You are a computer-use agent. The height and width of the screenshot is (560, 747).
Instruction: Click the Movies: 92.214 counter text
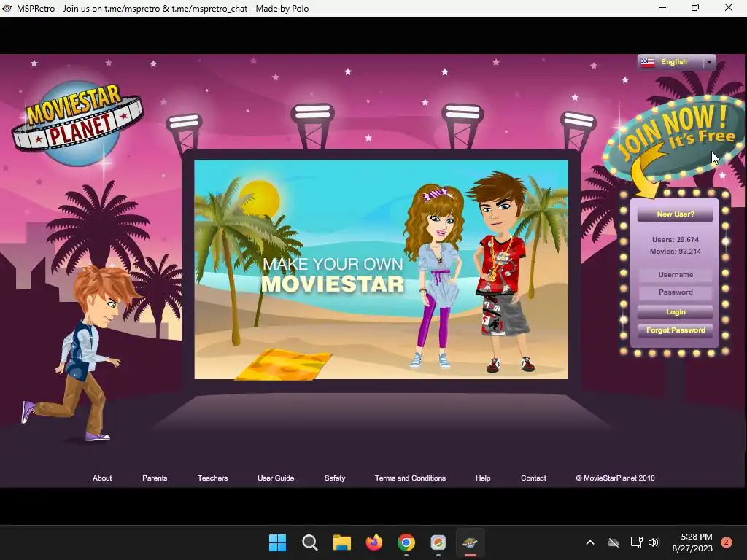[676, 252]
